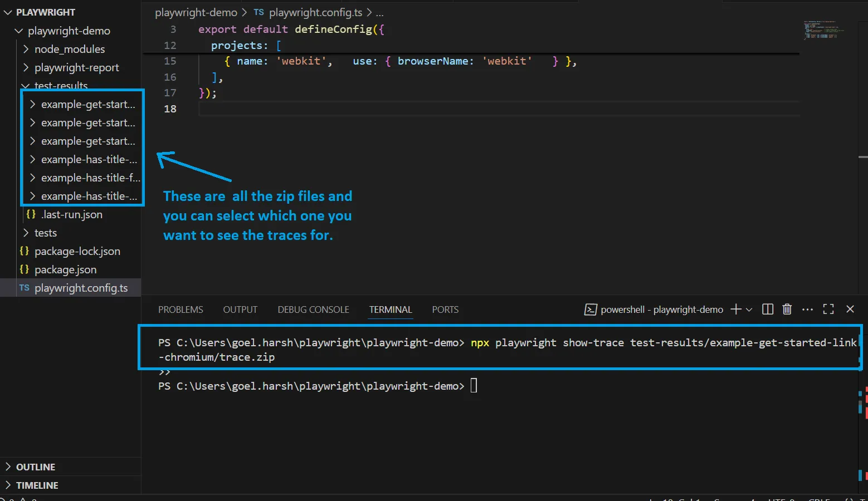Click the ellipsis breadcrumb segment

pos(379,12)
